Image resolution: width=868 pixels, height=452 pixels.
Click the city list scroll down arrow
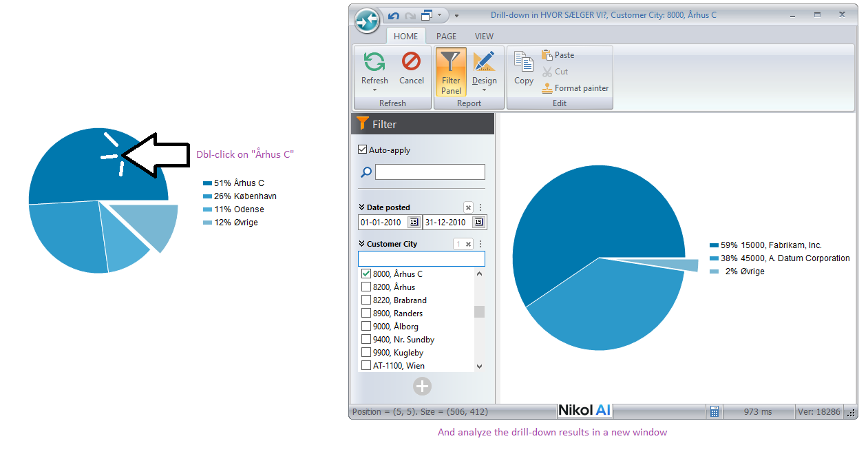(x=480, y=367)
